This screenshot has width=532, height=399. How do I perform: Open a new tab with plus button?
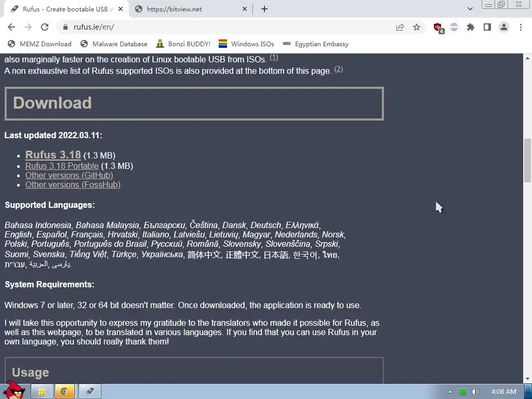click(264, 9)
